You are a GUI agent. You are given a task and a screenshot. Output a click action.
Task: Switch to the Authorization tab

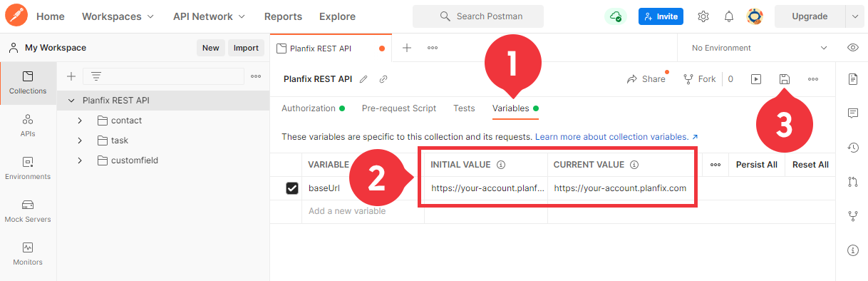(x=309, y=108)
